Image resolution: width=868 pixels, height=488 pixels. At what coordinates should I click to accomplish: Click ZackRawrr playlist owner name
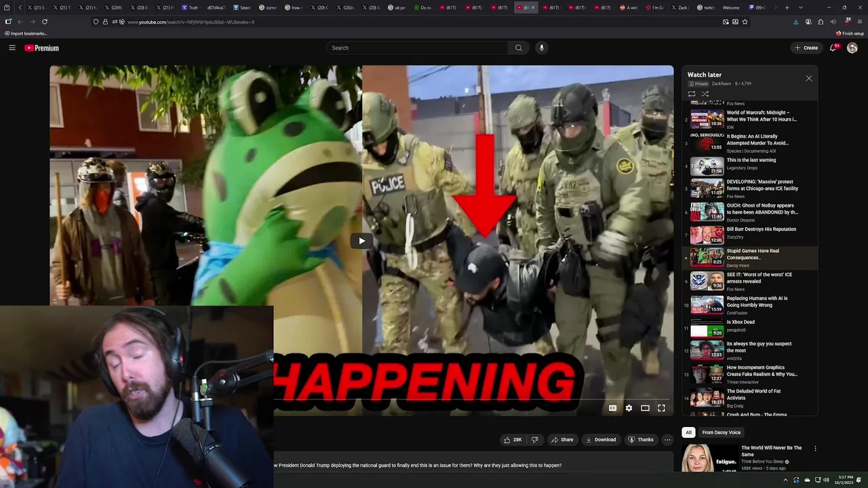(x=721, y=83)
